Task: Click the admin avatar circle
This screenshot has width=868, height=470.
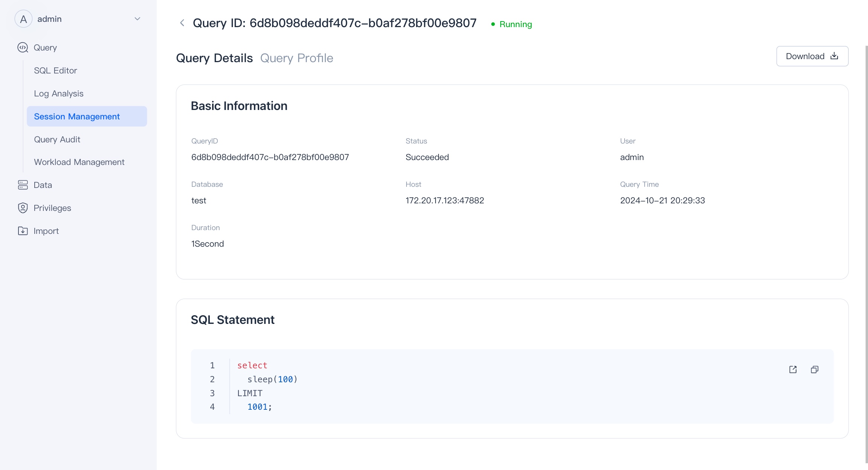Action: point(23,19)
